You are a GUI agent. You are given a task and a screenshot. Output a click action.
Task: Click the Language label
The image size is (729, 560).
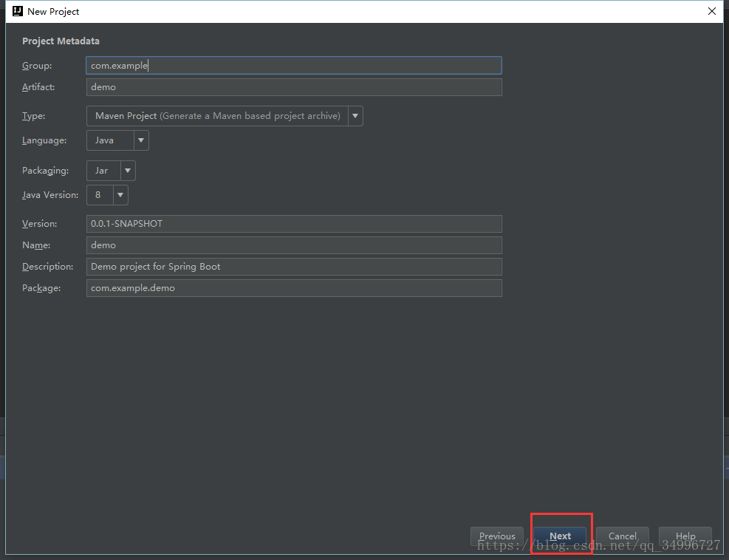click(44, 140)
